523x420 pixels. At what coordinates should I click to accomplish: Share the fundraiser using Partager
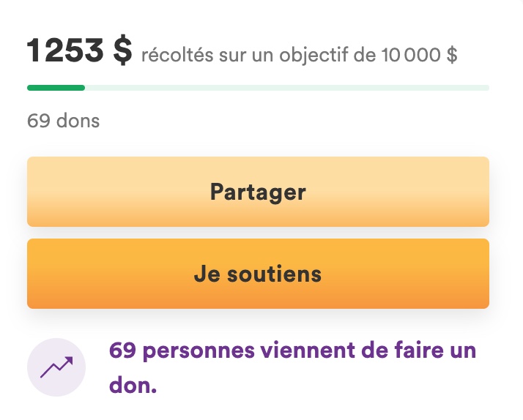click(258, 192)
